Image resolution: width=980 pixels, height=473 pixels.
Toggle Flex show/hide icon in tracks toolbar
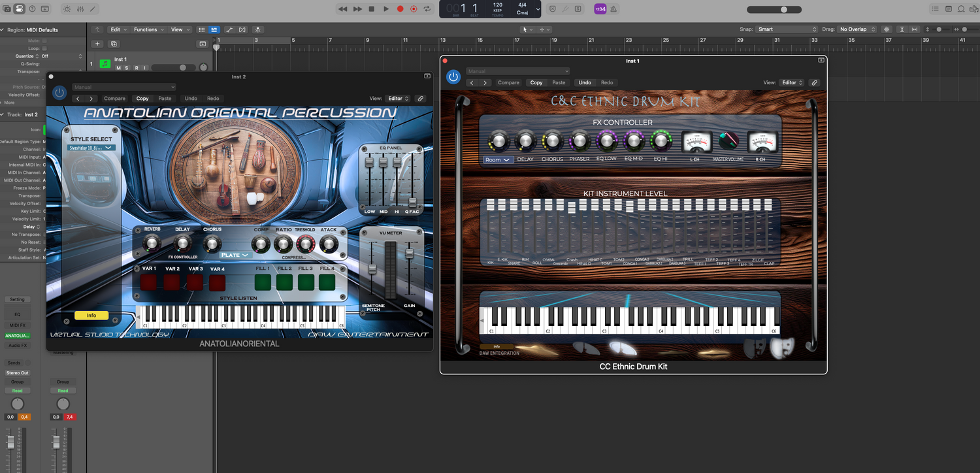(x=242, y=29)
